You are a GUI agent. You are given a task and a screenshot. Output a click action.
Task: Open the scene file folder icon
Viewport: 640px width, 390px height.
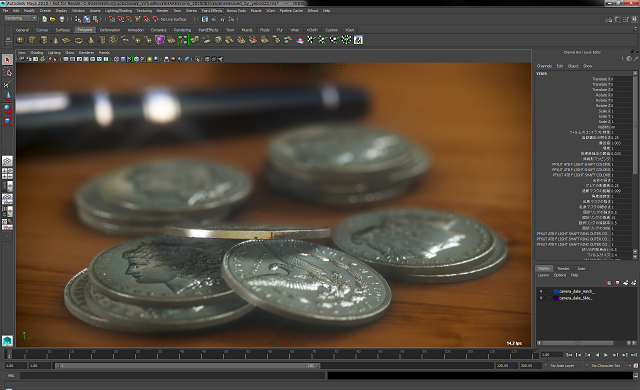(x=53, y=19)
